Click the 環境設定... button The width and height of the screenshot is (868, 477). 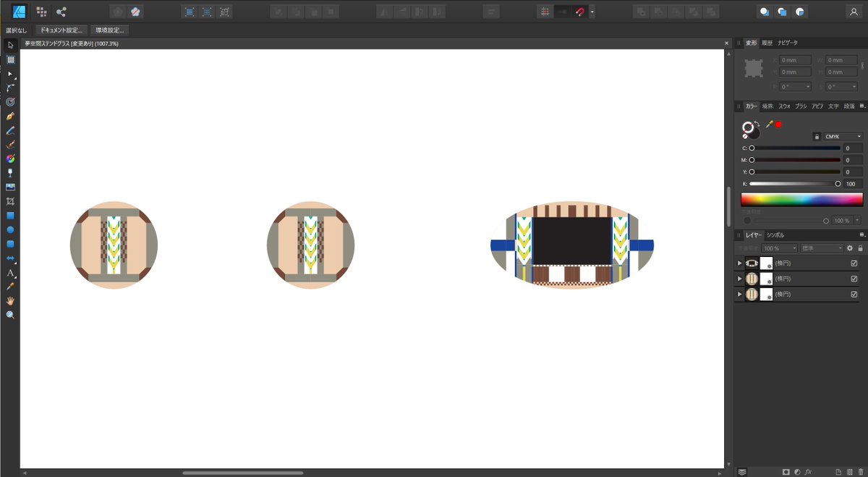click(x=110, y=30)
